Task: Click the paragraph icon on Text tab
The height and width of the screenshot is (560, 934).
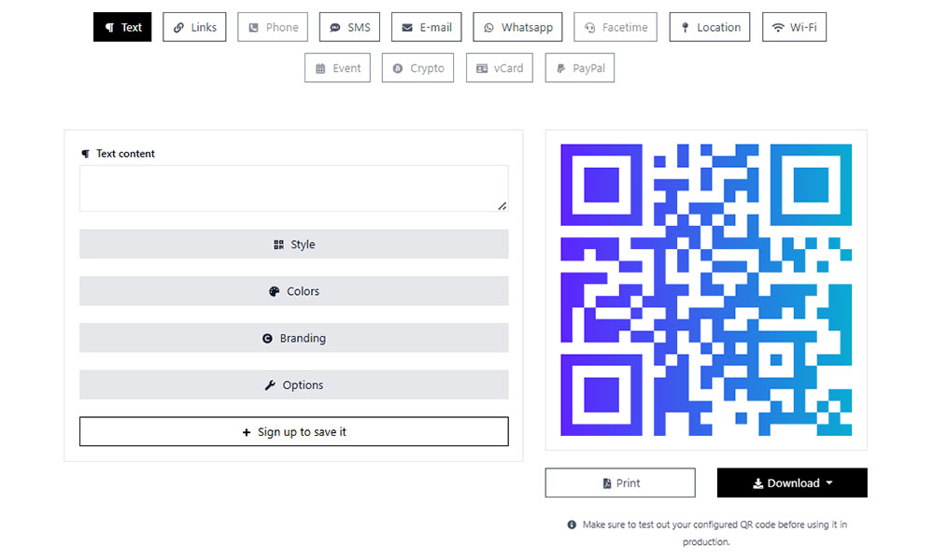Action: coord(110,28)
